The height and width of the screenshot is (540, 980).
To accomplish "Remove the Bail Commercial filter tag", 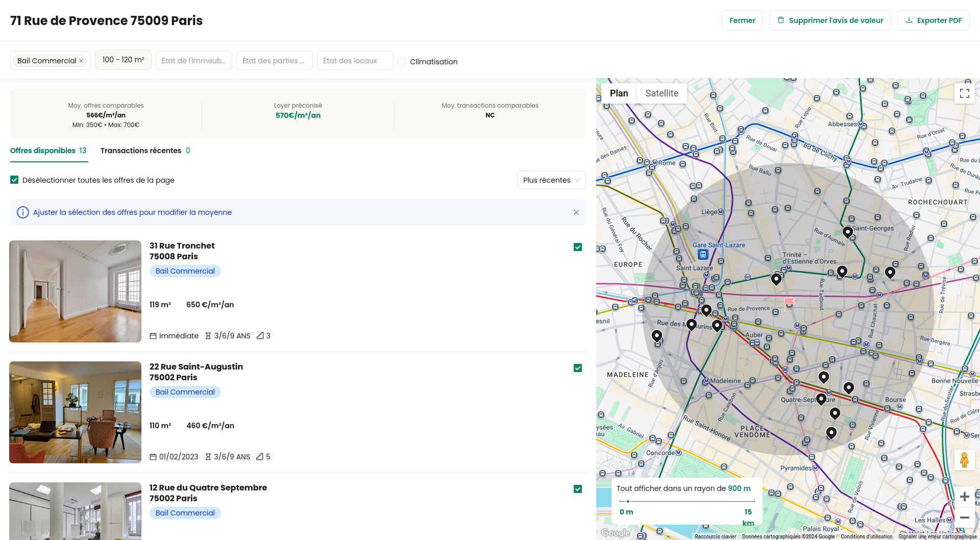I will pyautogui.click(x=81, y=61).
